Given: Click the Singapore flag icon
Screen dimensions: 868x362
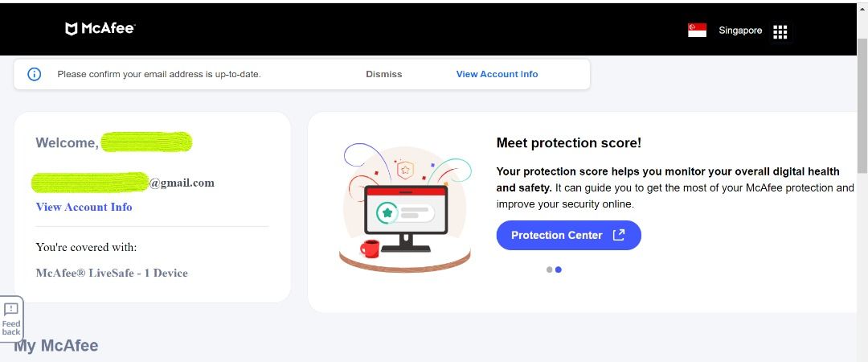Looking at the screenshot, I should pyautogui.click(x=697, y=31).
